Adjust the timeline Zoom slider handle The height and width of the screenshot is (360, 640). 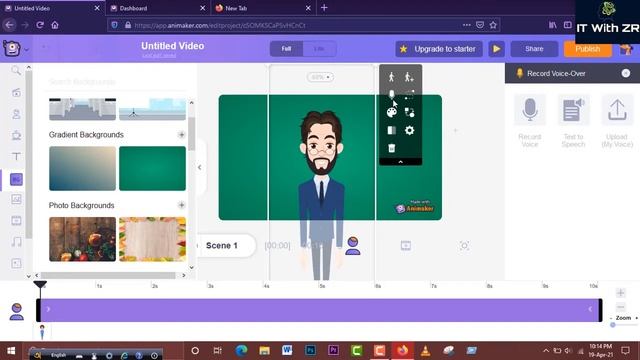[613, 325]
